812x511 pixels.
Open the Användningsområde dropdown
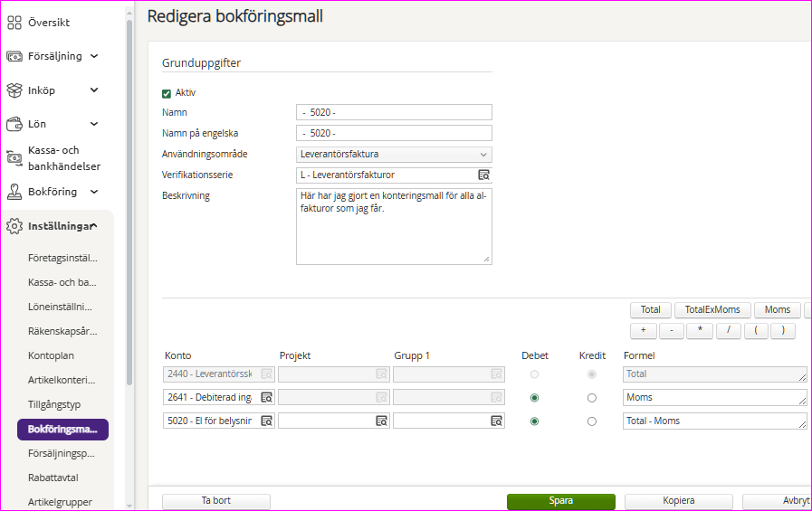point(394,154)
